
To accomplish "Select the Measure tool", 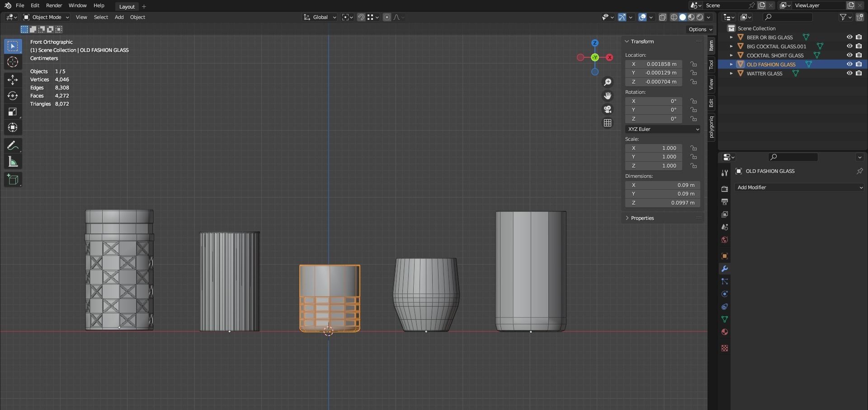I will pos(13,162).
